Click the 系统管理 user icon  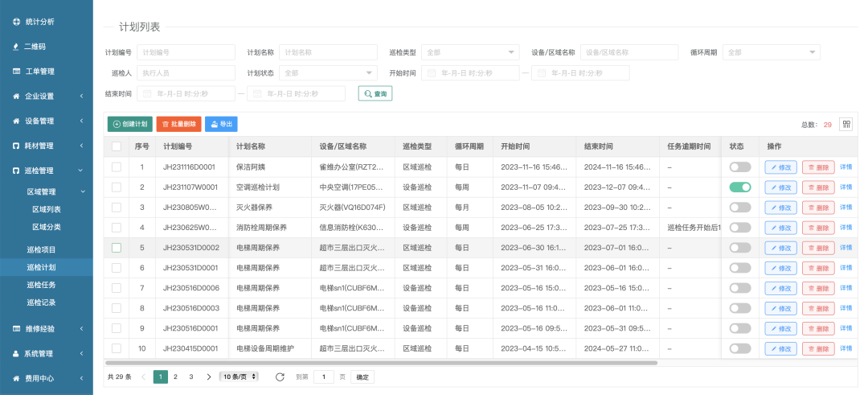coord(16,353)
